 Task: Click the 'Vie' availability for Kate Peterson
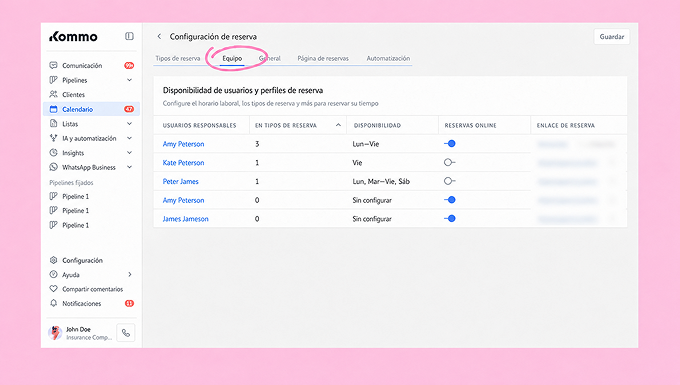[x=357, y=163]
